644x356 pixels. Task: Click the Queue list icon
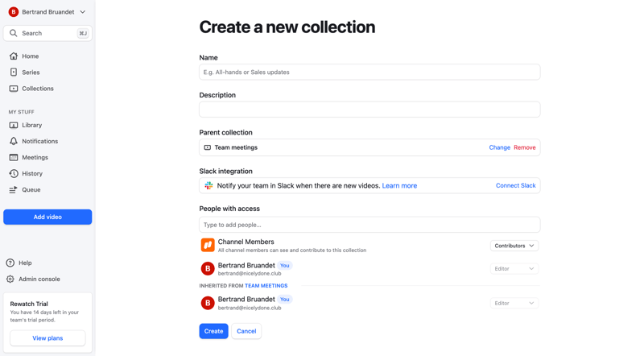14,190
